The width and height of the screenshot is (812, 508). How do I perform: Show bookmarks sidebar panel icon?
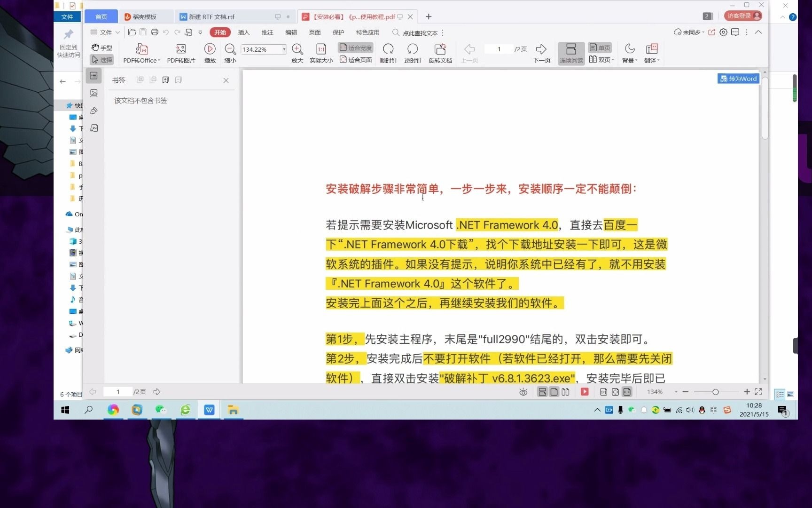pyautogui.click(x=94, y=76)
